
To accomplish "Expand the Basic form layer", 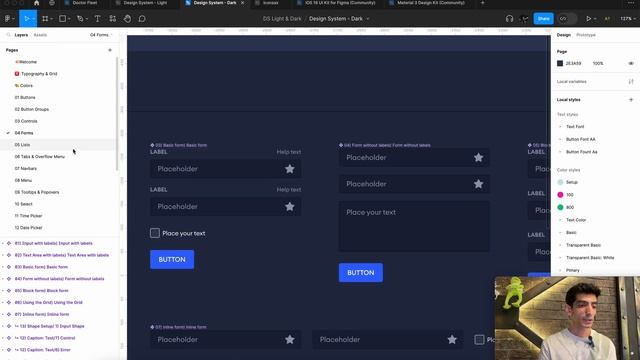I will tap(3, 267).
